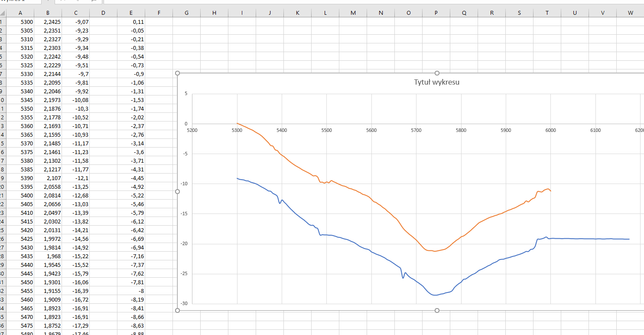Image resolution: width=644 pixels, height=335 pixels.
Task: Click the -30 label on chart vertical axis
Action: pyautogui.click(x=184, y=303)
